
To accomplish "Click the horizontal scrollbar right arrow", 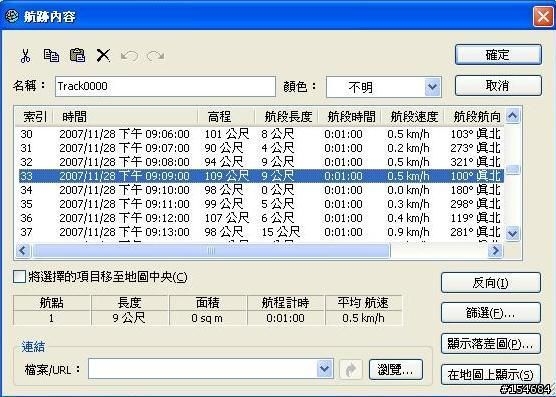I will pos(495,251).
